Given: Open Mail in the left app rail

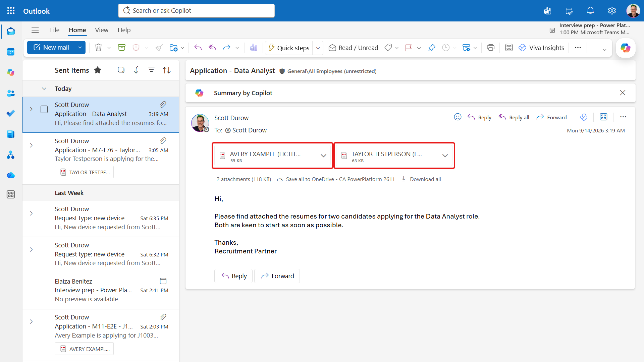Looking at the screenshot, I should (11, 31).
